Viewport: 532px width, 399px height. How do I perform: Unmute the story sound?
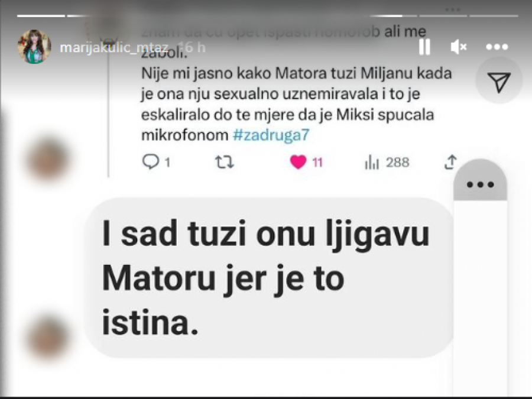[x=459, y=47]
